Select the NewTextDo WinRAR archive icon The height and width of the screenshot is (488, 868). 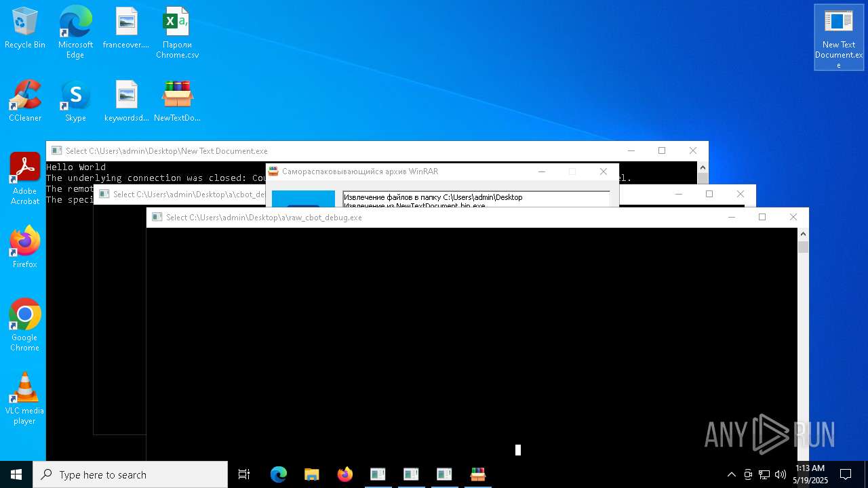pos(177,102)
